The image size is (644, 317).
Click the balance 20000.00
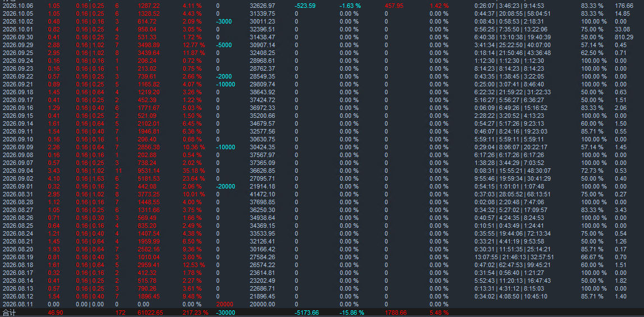point(262,304)
